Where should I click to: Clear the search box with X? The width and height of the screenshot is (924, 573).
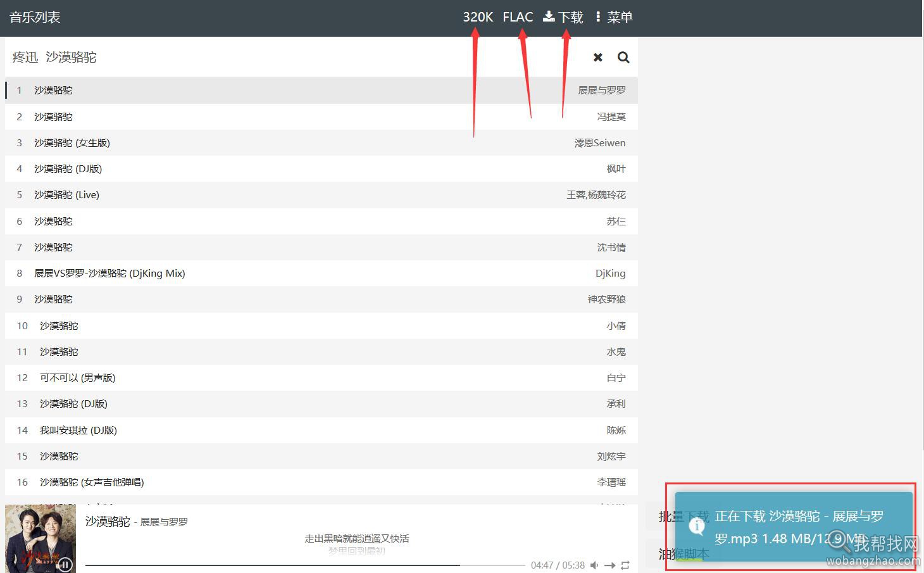[598, 58]
